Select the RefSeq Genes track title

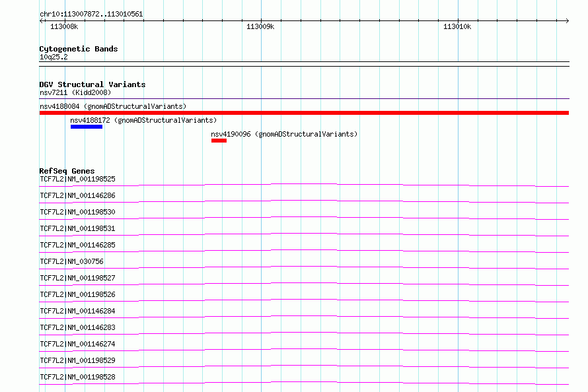pyautogui.click(x=67, y=171)
